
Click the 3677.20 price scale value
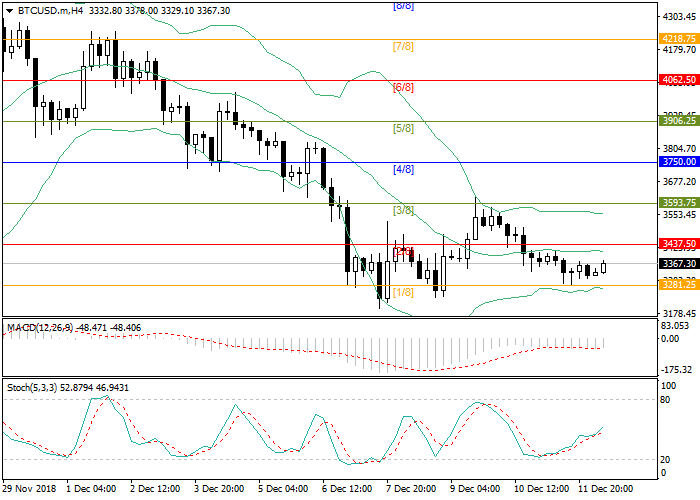click(679, 182)
